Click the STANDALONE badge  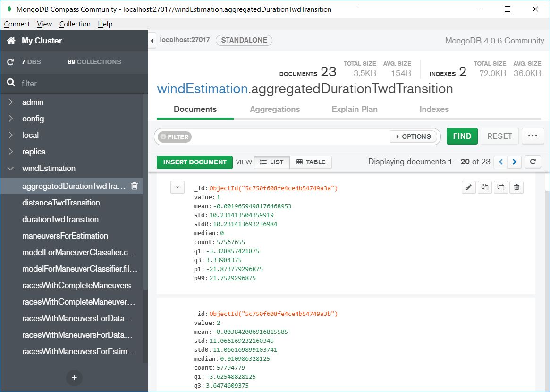pos(244,40)
